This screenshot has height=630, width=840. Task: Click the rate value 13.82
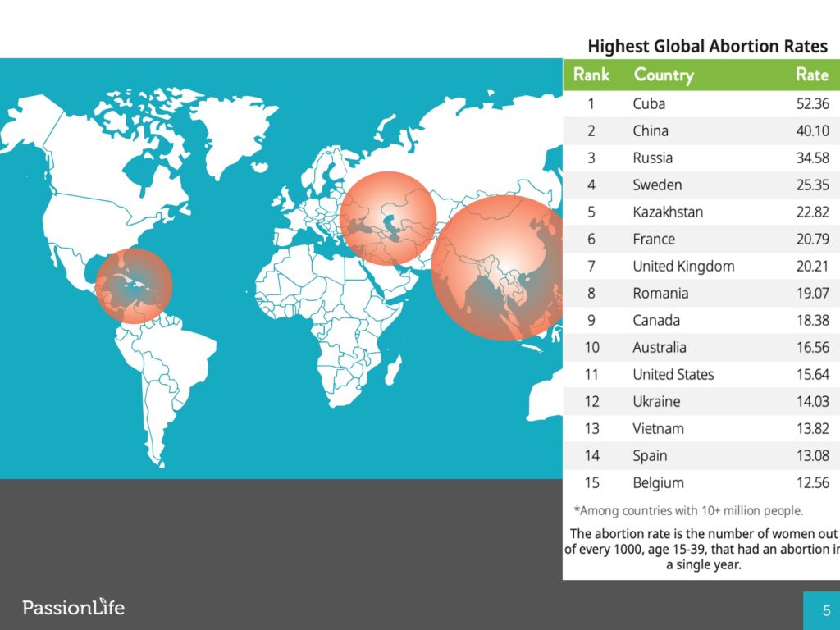click(813, 428)
